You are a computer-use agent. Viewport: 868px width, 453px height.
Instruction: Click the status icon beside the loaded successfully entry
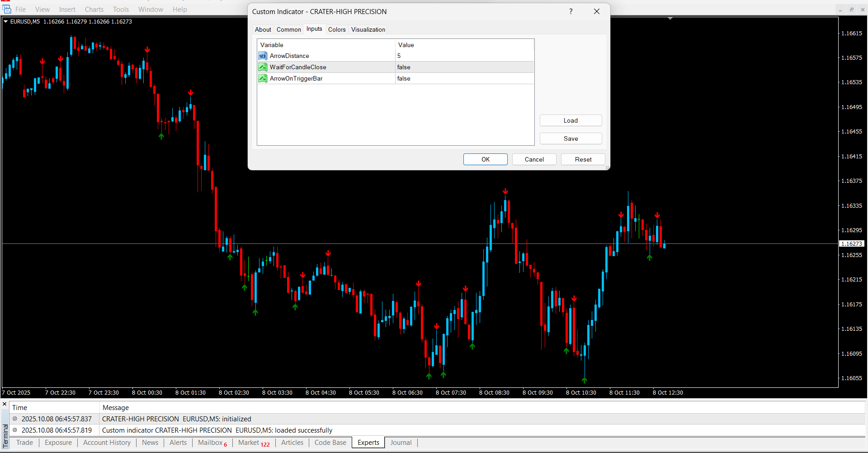point(15,430)
